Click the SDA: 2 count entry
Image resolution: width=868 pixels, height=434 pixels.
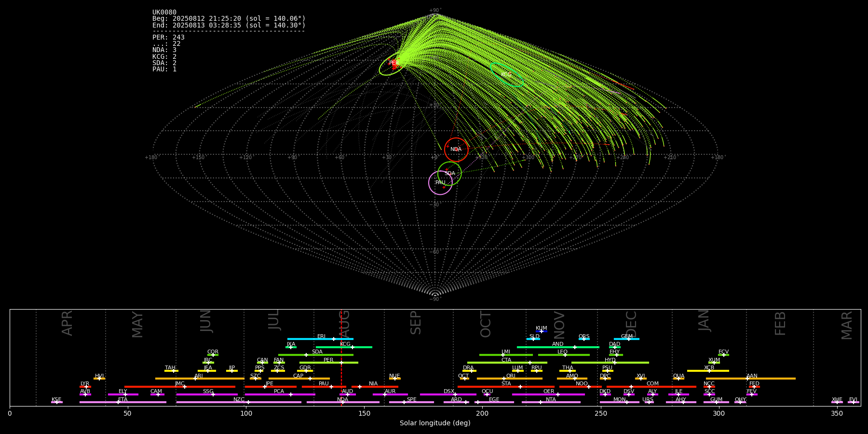pos(164,63)
